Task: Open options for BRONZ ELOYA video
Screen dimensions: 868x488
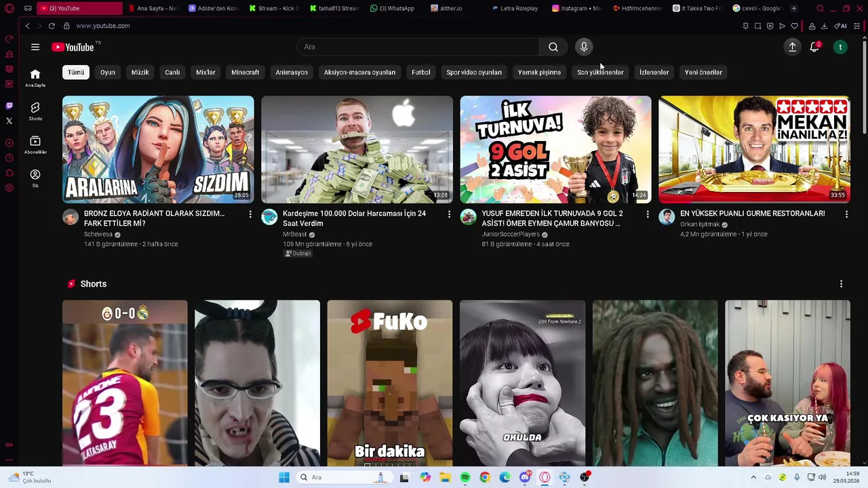Action: [x=250, y=214]
